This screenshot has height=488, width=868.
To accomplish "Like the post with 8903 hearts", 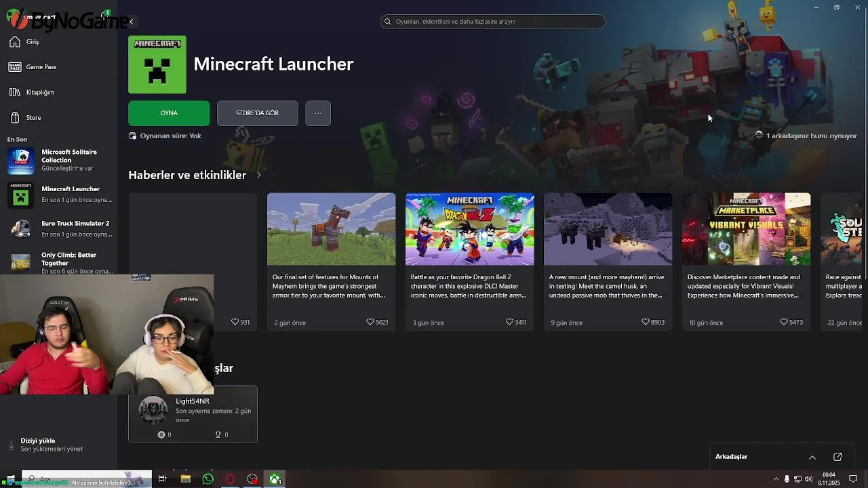I will (646, 322).
